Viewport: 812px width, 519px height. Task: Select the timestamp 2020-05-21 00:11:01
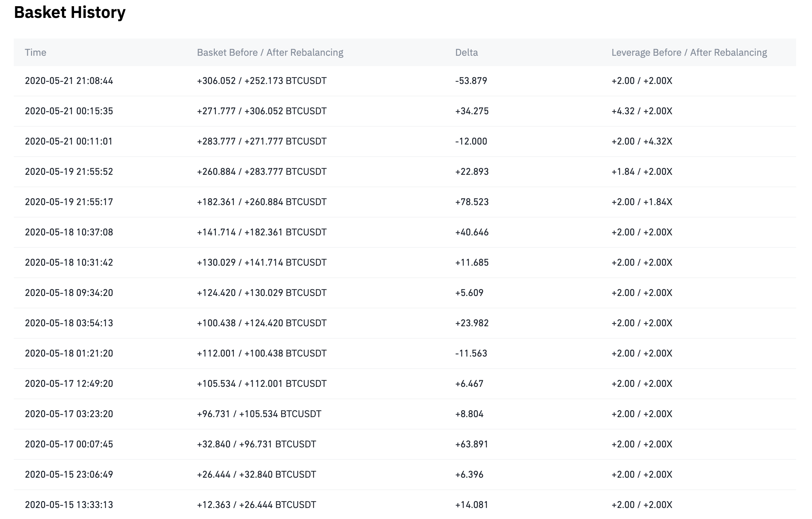(x=69, y=141)
